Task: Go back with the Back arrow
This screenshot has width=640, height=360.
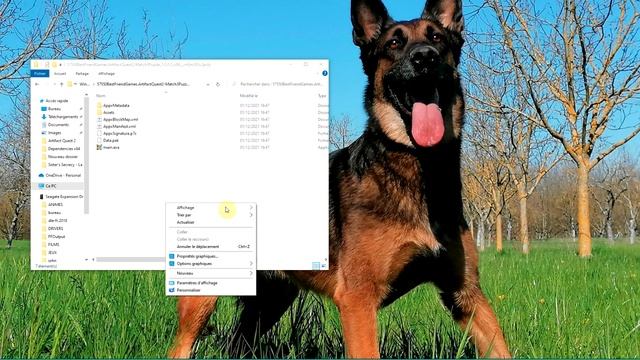Action: click(37, 84)
